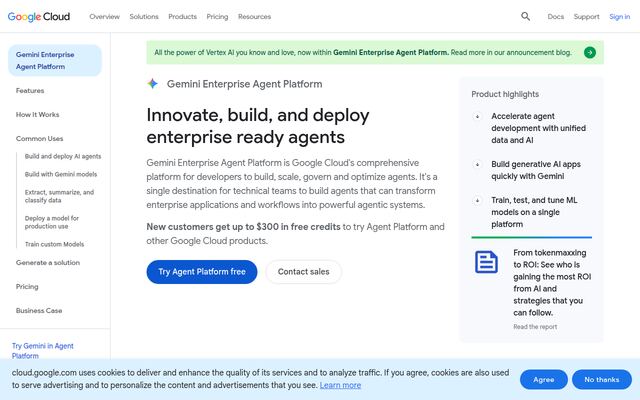Go to Docs
This screenshot has width=640, height=400.
point(556,17)
